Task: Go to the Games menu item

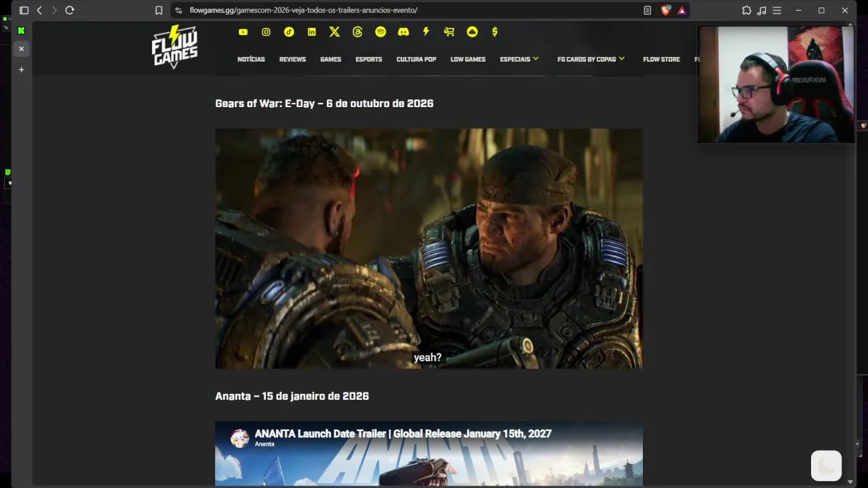Action: click(330, 59)
